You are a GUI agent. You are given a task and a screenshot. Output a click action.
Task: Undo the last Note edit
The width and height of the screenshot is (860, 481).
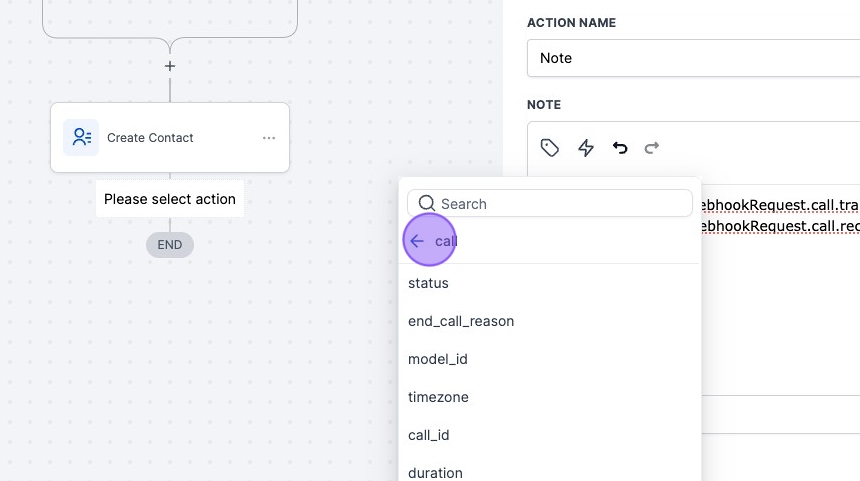click(x=620, y=148)
